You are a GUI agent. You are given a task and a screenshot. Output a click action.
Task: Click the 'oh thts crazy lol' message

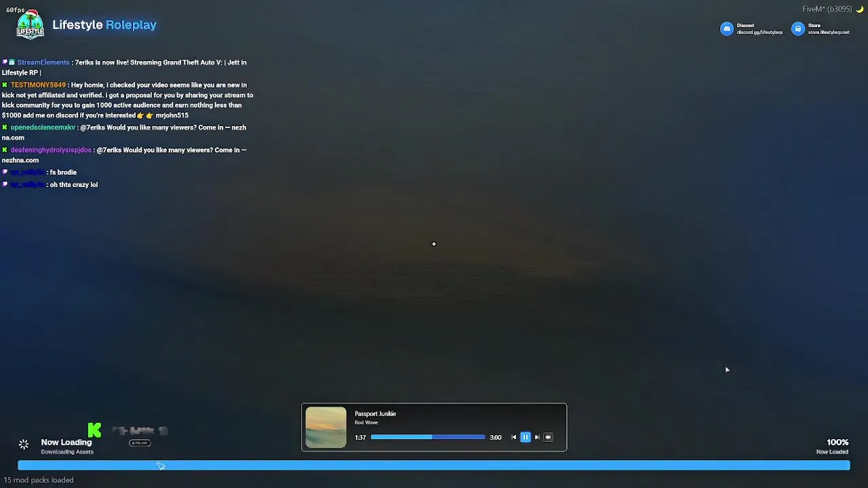coord(74,184)
